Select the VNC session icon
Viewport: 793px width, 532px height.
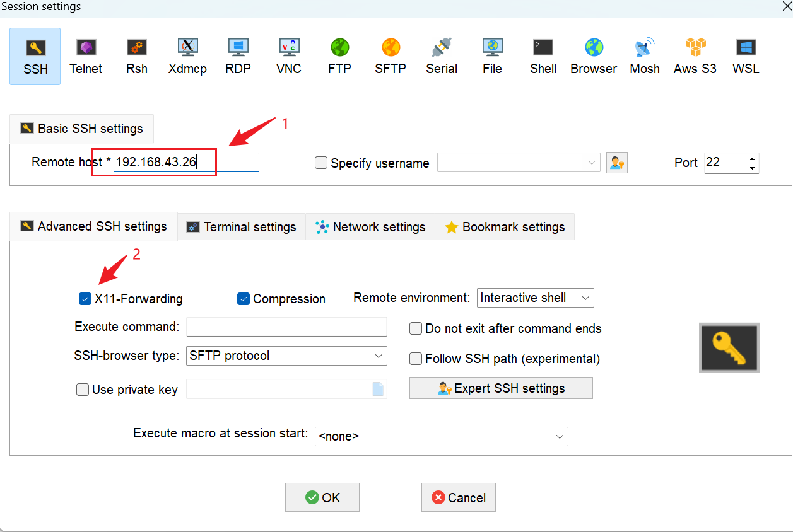(x=289, y=56)
